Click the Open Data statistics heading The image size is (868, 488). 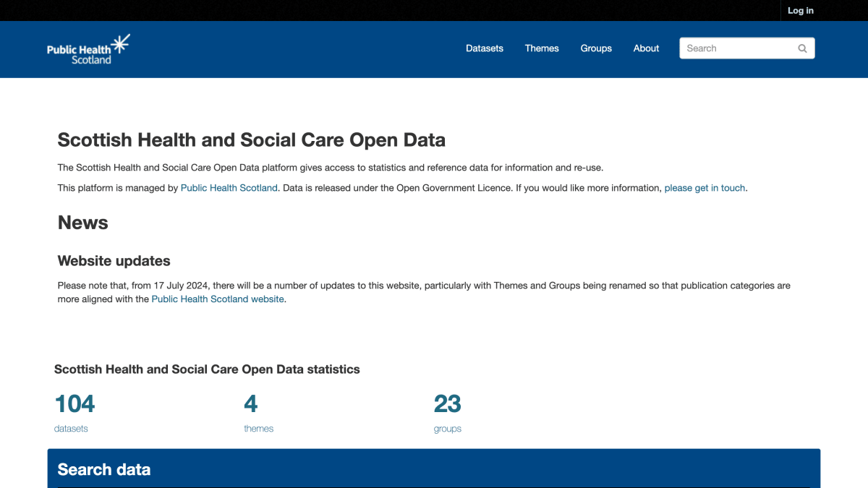click(x=207, y=369)
